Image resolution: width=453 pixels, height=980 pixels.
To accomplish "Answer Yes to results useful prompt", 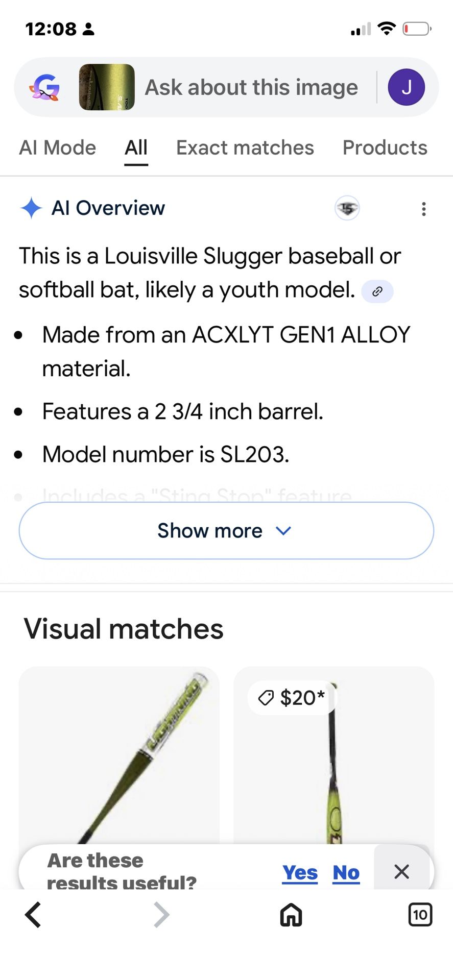I will (300, 873).
